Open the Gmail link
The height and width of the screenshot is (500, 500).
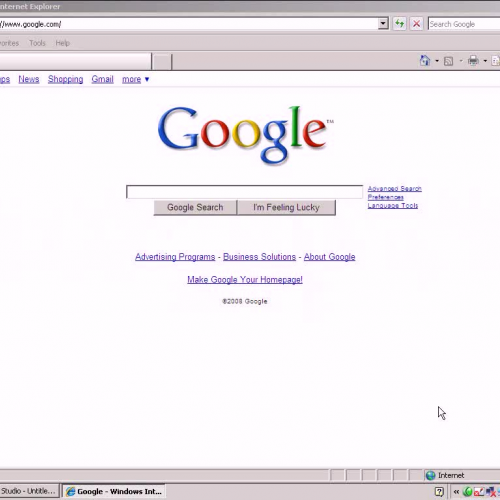(x=102, y=79)
